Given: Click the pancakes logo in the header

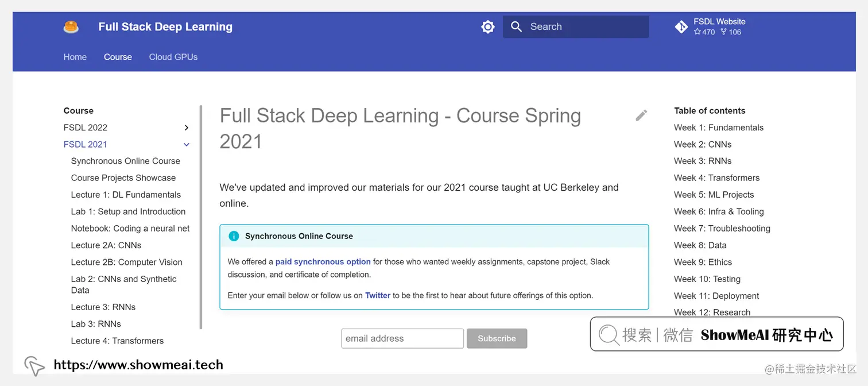Looking at the screenshot, I should pyautogui.click(x=71, y=26).
